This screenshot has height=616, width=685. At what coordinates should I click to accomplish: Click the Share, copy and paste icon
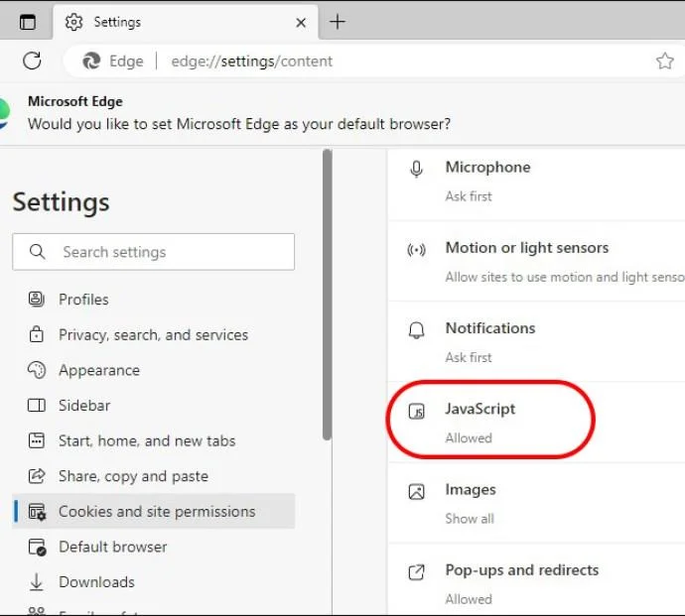click(37, 476)
